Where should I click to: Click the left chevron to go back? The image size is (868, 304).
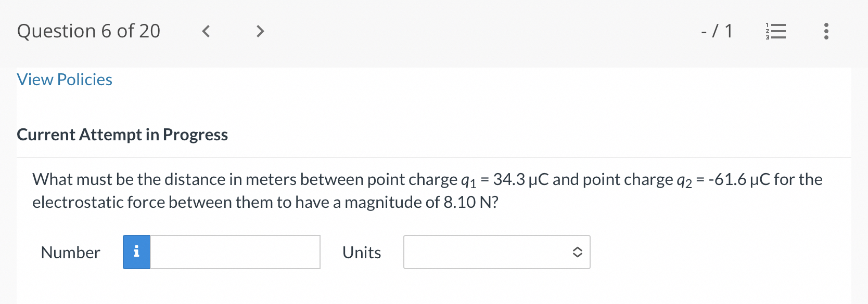pos(206,31)
